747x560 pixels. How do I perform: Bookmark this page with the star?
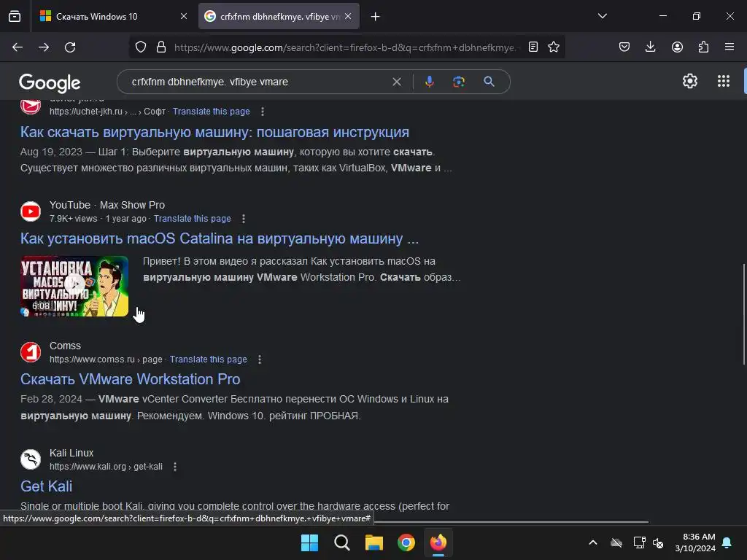tap(554, 47)
